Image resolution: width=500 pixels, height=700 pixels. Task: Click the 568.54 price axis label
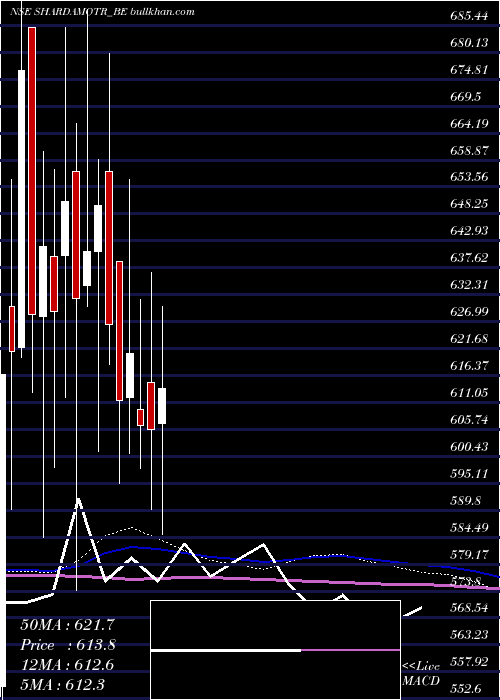(x=469, y=608)
